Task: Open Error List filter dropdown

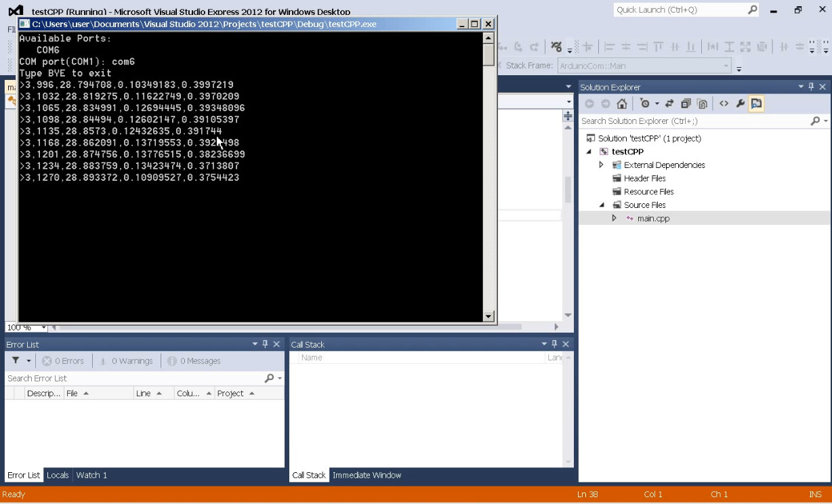Action: pos(28,361)
